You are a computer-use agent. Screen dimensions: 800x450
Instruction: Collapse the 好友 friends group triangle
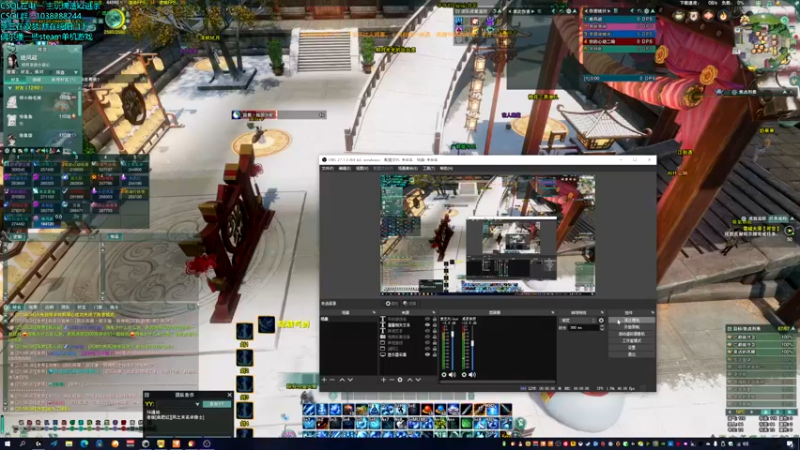(10, 88)
